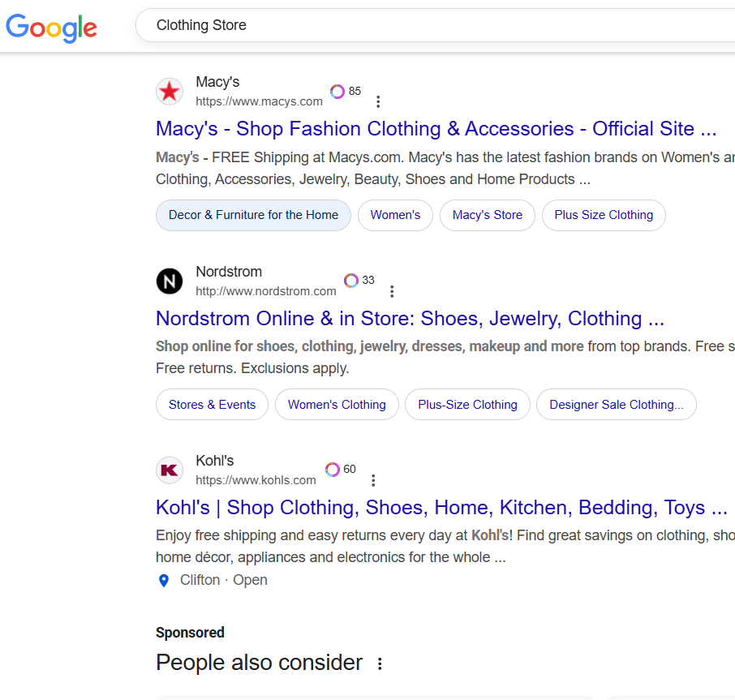Open Kohl's Shop Clothing, Shoes result title
The height and width of the screenshot is (700, 735).
click(441, 508)
